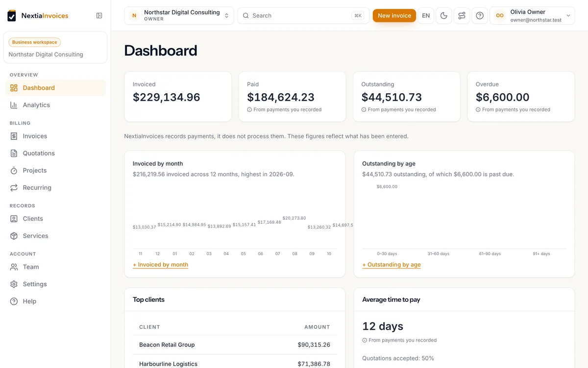Select the Outstanding $44,510.73 amount

[392, 97]
